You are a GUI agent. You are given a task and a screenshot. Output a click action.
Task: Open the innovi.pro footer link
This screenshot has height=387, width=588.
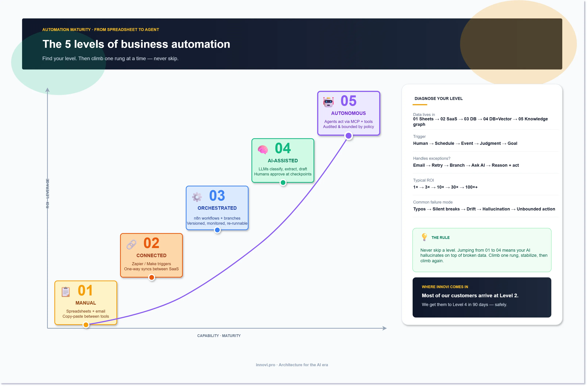pos(265,365)
